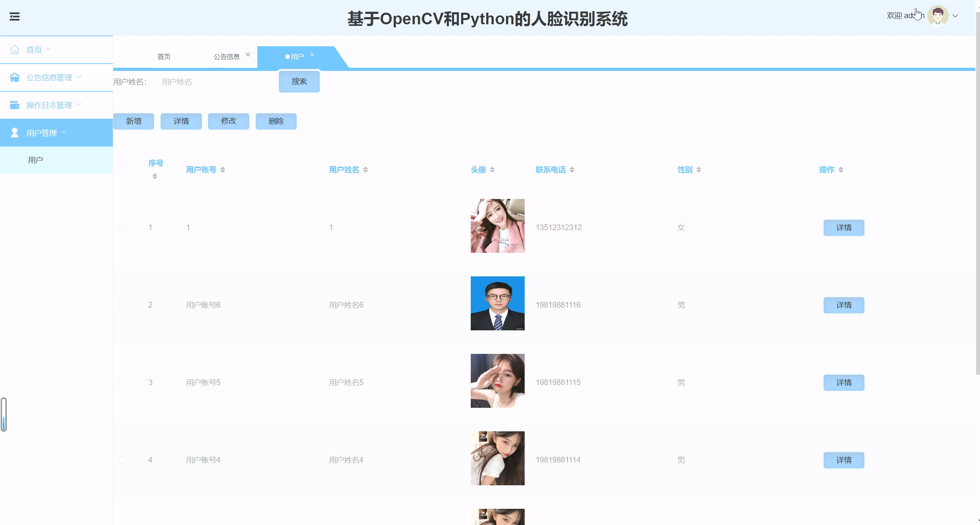980x525 pixels.
Task: Check the 用户账号6 row checkbox
Action: click(x=123, y=305)
